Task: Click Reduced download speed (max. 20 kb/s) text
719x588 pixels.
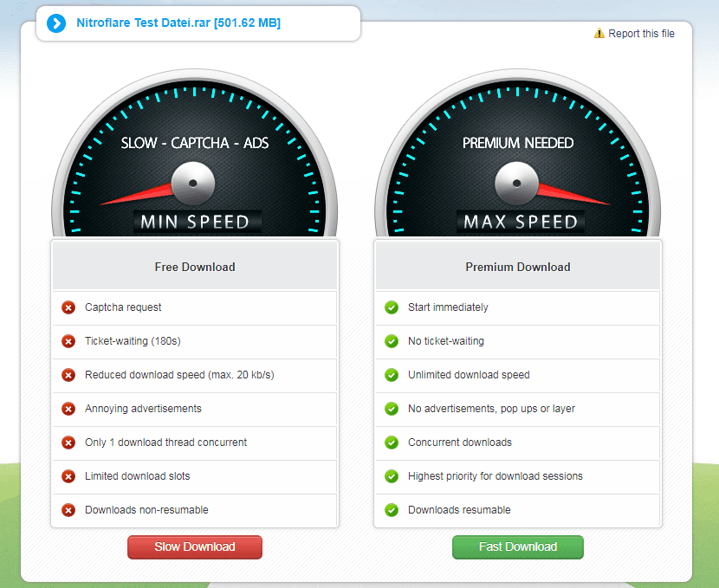Action: (x=179, y=375)
